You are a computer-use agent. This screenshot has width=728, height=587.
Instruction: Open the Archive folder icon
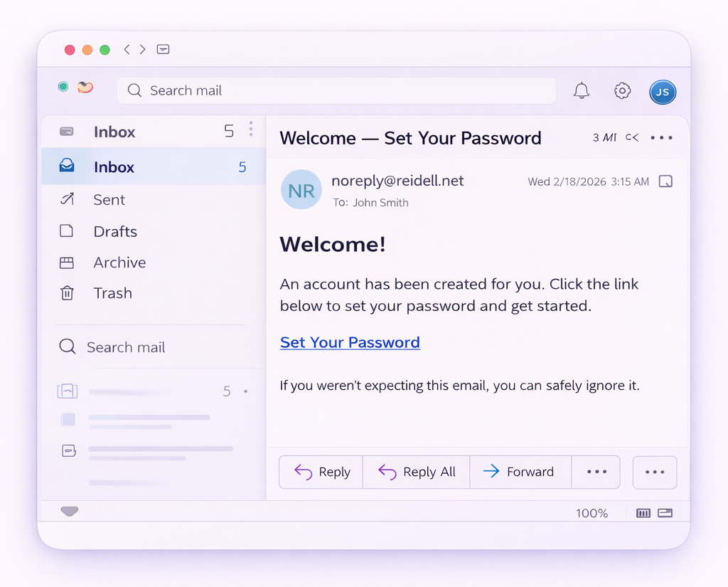pos(66,263)
